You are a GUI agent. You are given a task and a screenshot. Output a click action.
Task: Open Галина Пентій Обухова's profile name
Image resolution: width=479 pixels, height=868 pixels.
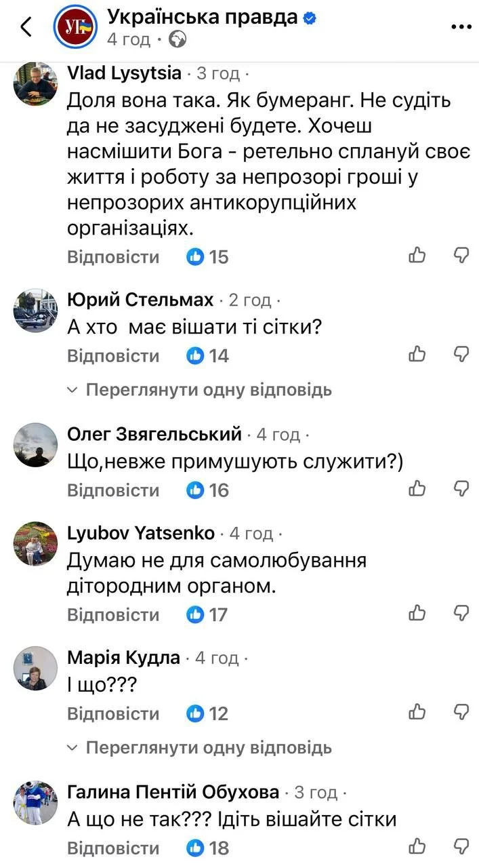click(173, 792)
